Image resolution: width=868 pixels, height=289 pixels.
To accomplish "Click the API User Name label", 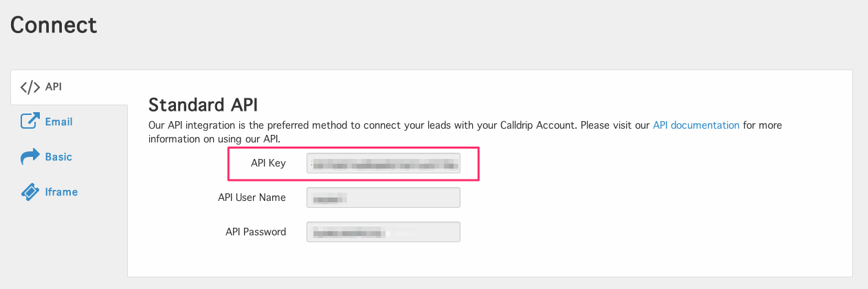I will (x=252, y=197).
